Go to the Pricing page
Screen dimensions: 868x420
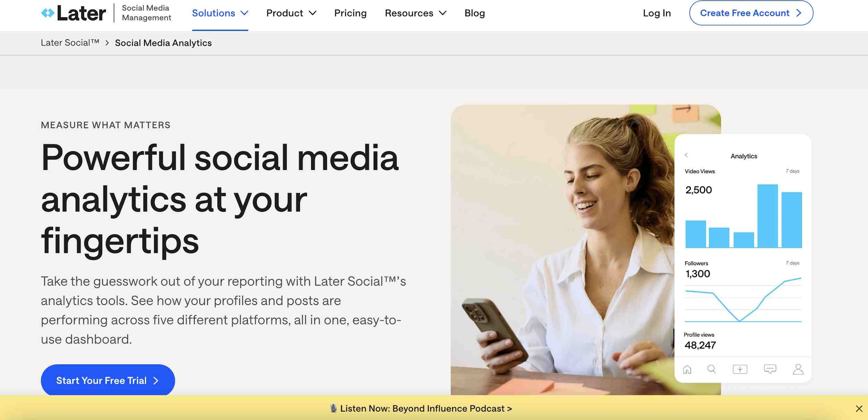350,13
